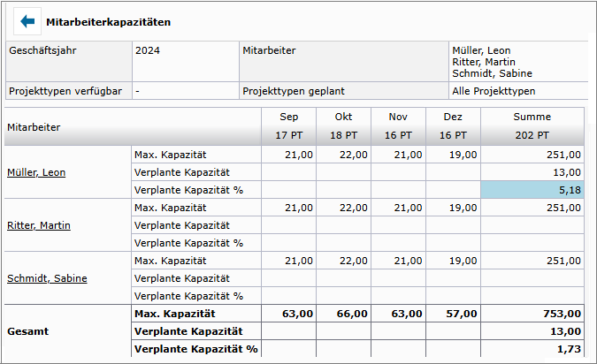Click Gesamt planned capacity percent 1,73
The image size is (597, 364).
pyautogui.click(x=532, y=349)
